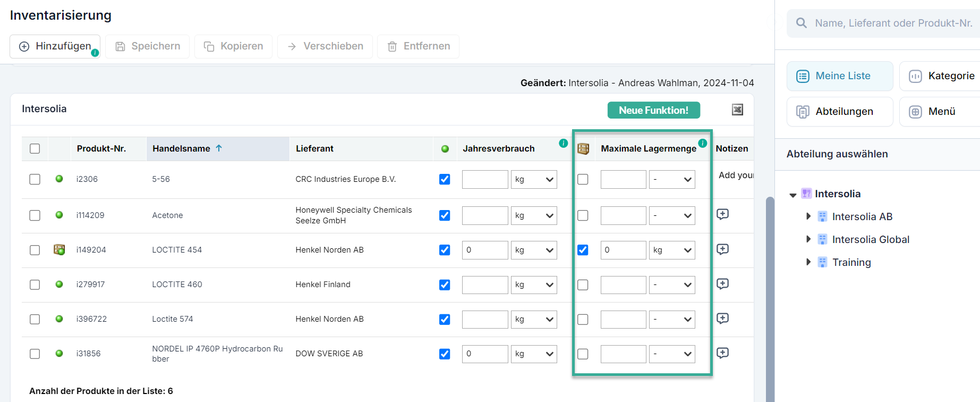Click the Training department icon
980x402 pixels.
822,262
